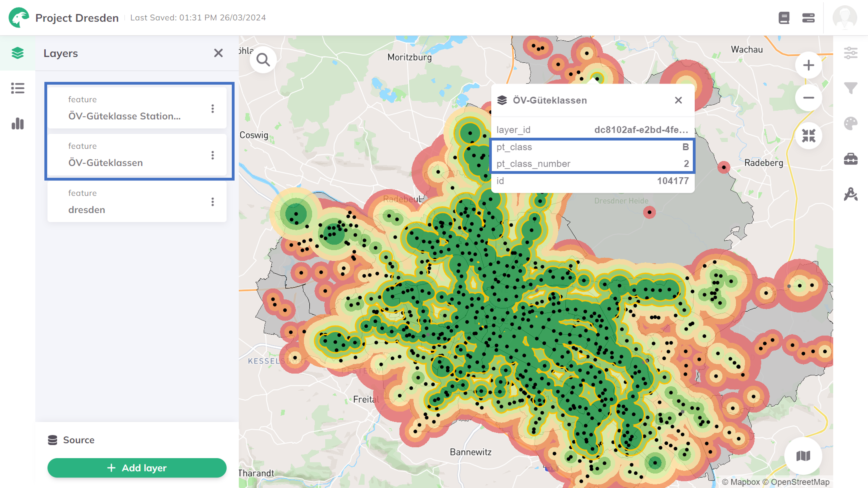Click the Bannewitz map label

[470, 452]
